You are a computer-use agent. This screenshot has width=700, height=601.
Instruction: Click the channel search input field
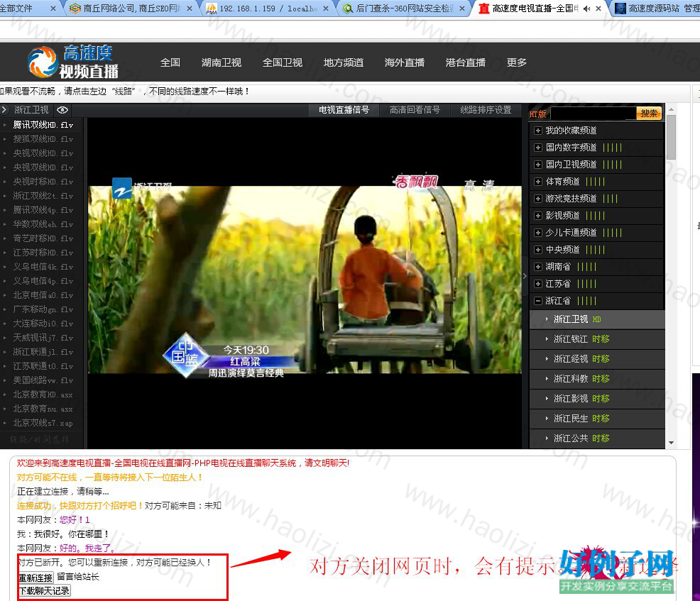pos(594,114)
